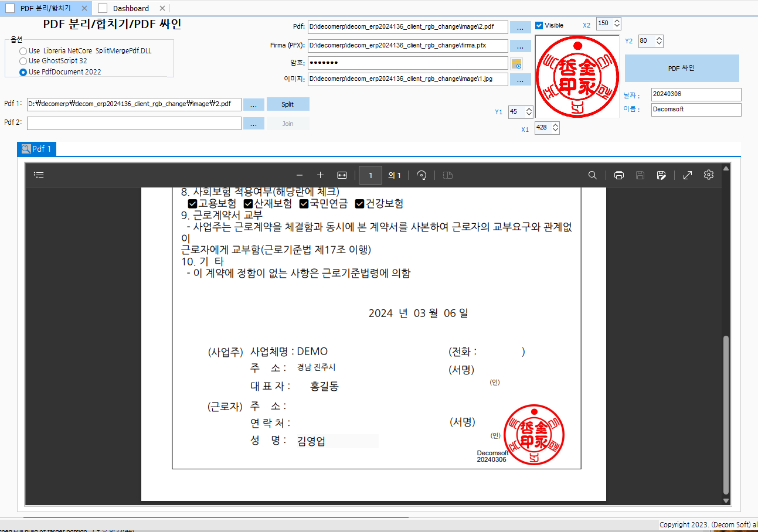
Task: Click the date text 2024 년 03 월 06 일
Action: point(418,313)
